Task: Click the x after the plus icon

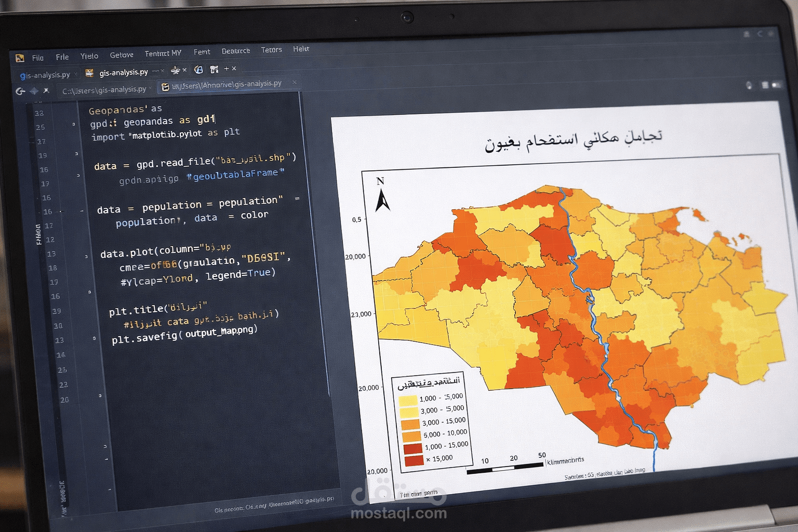Action: tap(234, 68)
